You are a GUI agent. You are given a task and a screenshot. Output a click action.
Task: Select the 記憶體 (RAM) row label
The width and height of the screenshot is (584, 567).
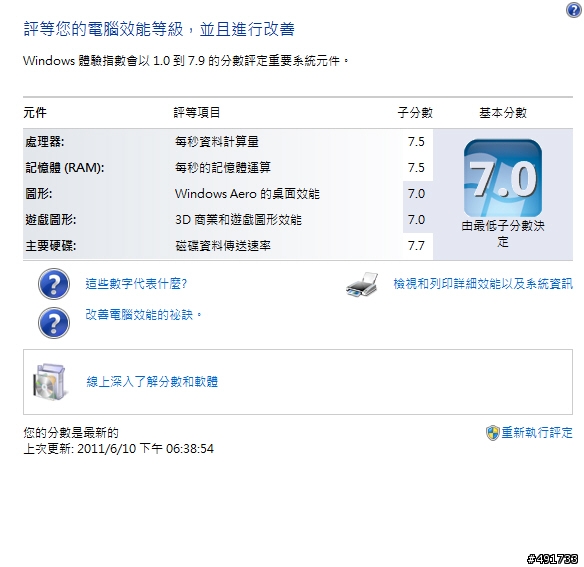point(65,168)
